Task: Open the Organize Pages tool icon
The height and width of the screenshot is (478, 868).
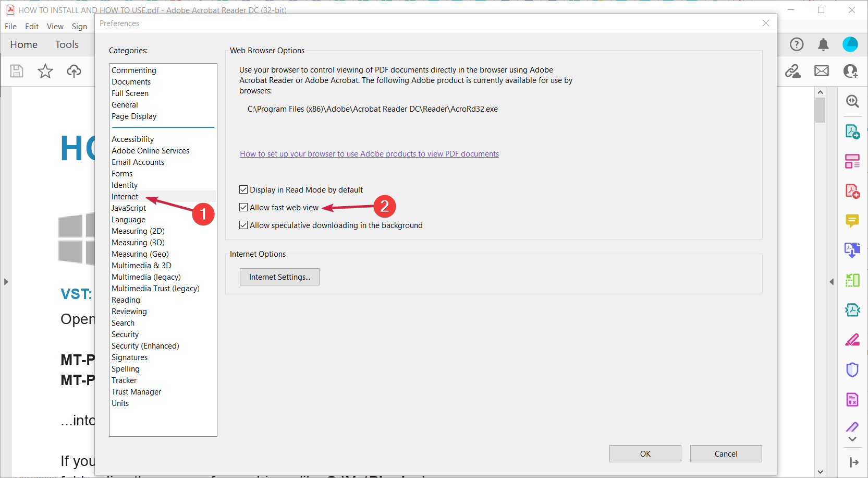Action: click(x=852, y=161)
